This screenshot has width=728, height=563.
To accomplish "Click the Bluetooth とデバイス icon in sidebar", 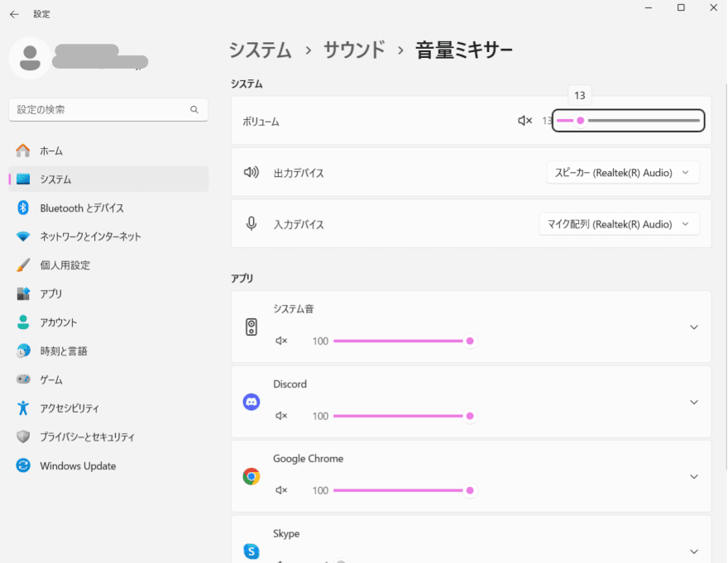I will 23,208.
